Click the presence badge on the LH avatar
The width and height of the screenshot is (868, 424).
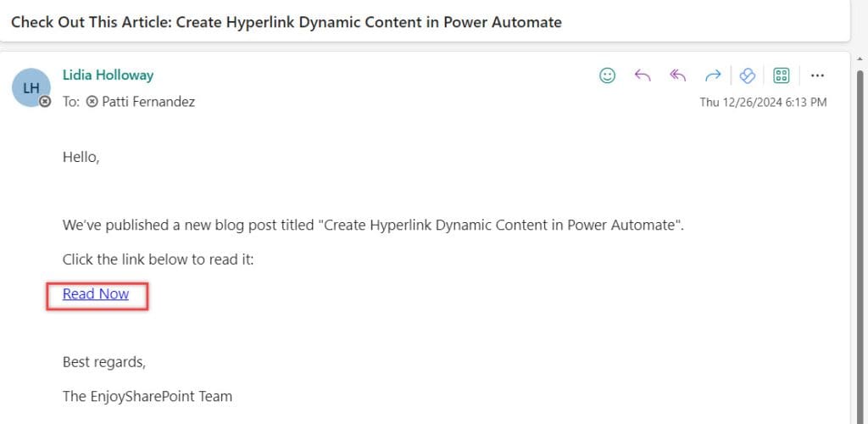(45, 102)
